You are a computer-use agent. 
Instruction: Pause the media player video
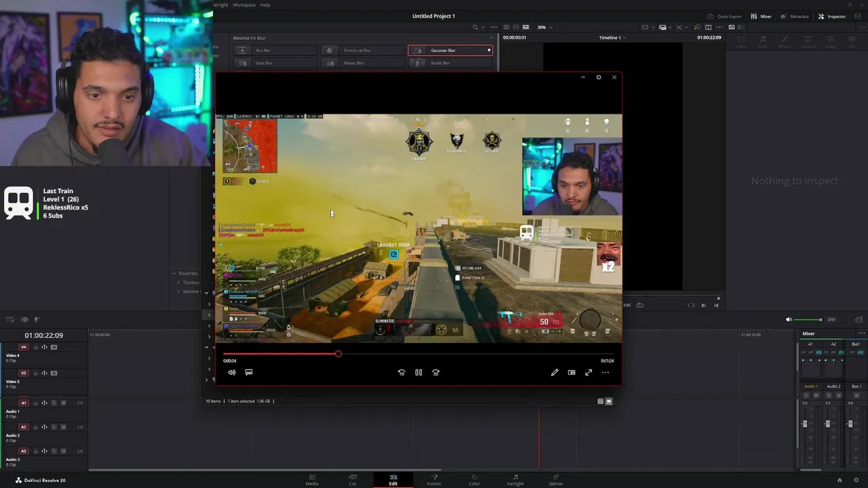[418, 372]
